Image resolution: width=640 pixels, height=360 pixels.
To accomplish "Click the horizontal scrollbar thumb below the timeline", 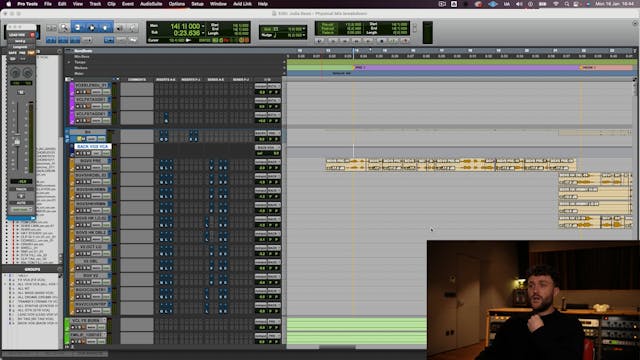I will [x=337, y=347].
